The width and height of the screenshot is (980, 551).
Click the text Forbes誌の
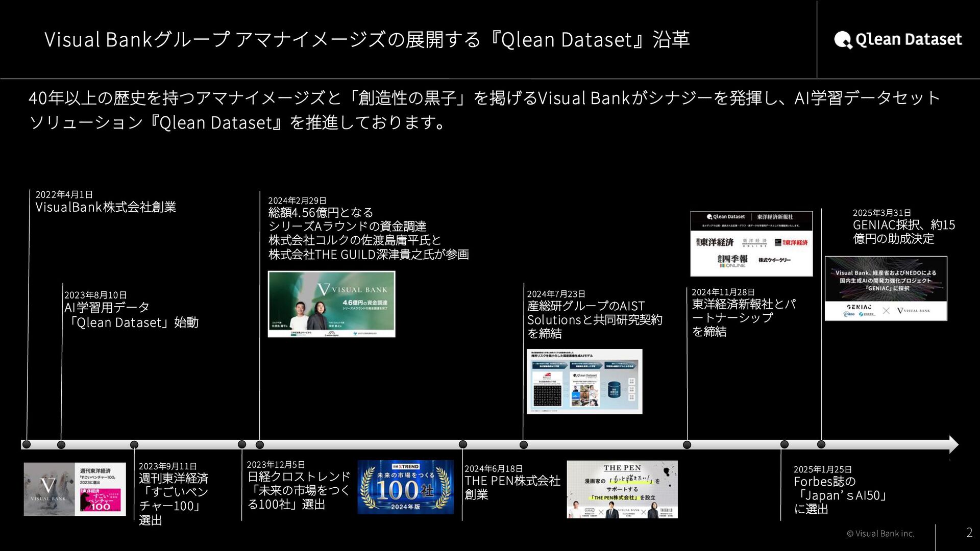pos(825,482)
